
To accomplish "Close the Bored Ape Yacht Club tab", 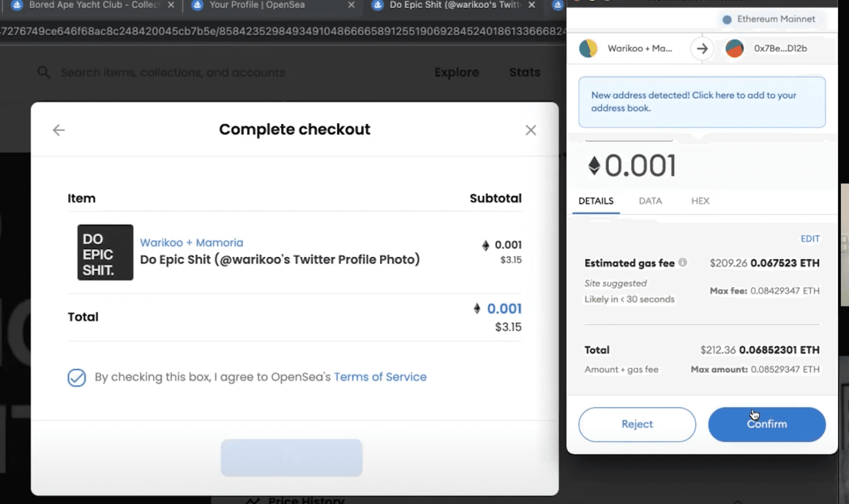I will [x=171, y=5].
